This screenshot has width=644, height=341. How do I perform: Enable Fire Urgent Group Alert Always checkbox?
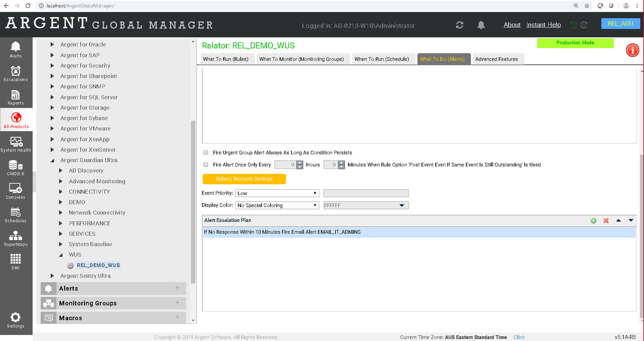coord(206,153)
